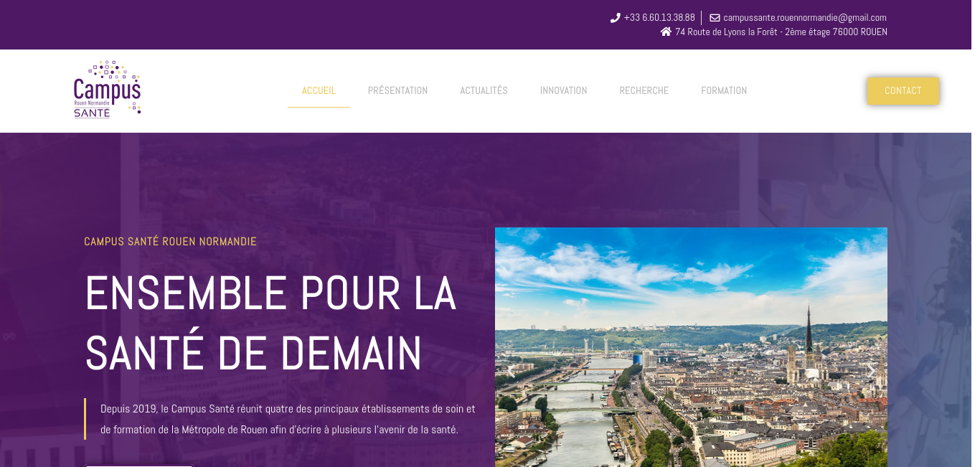
Task: Click the 74 Route de Lyons address
Action: tap(781, 32)
